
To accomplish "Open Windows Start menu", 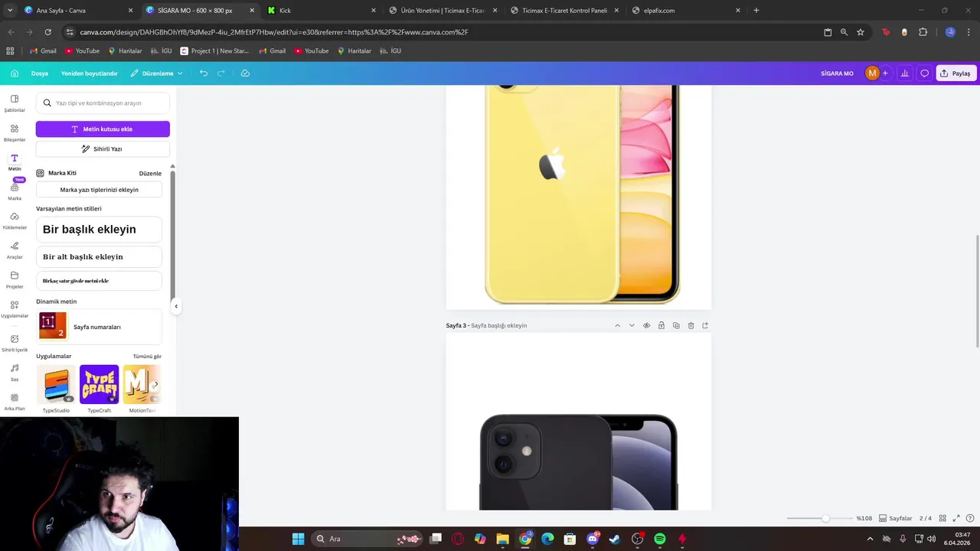I will [x=298, y=539].
